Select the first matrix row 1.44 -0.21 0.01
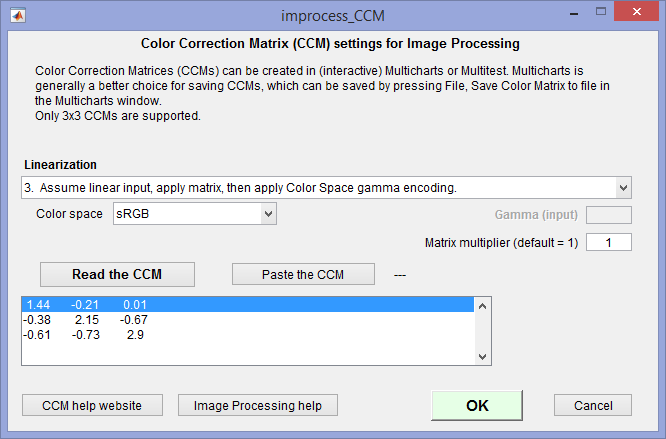Image resolution: width=666 pixels, height=439 pixels. point(248,304)
